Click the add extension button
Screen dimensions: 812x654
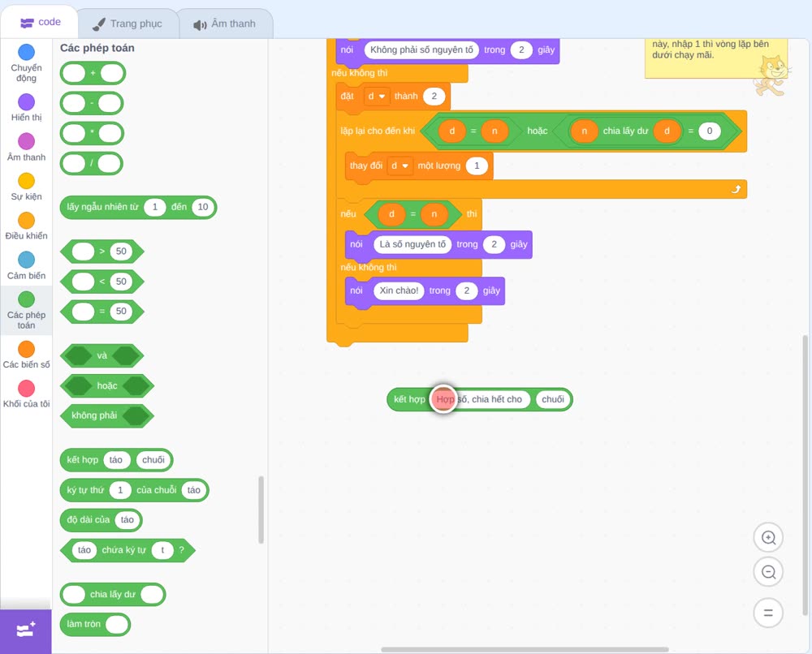[x=26, y=630]
